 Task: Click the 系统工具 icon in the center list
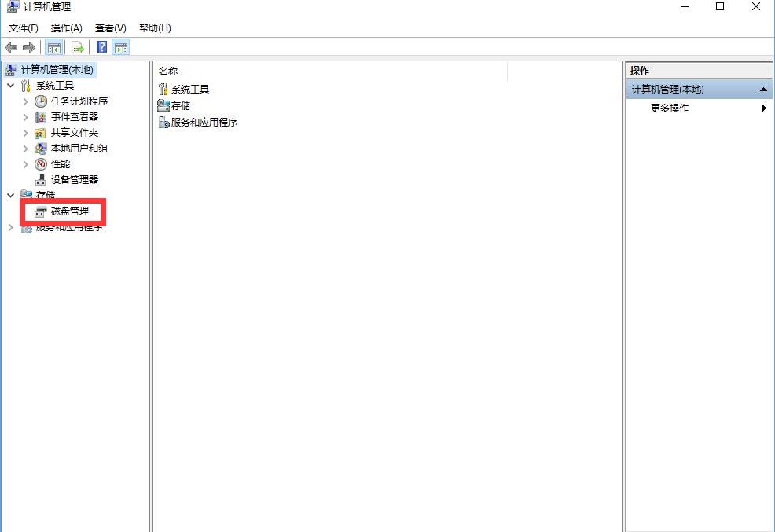[163, 89]
